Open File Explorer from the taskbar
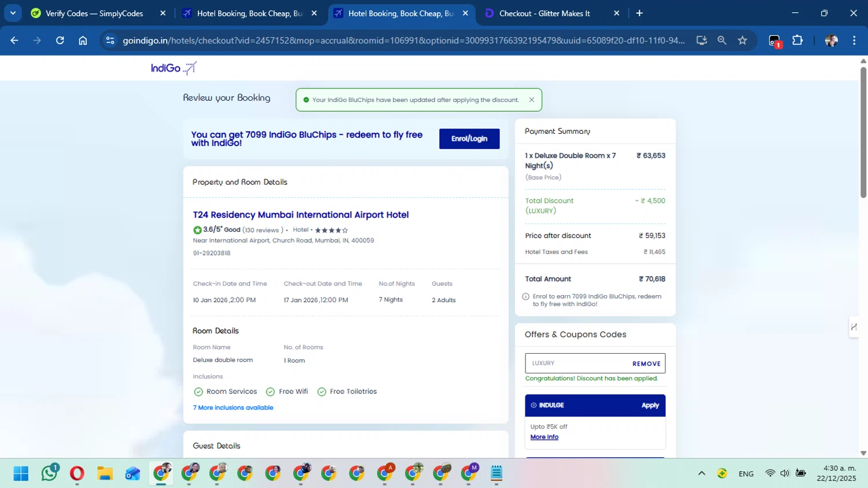This screenshot has height=488, width=868. pyautogui.click(x=105, y=474)
